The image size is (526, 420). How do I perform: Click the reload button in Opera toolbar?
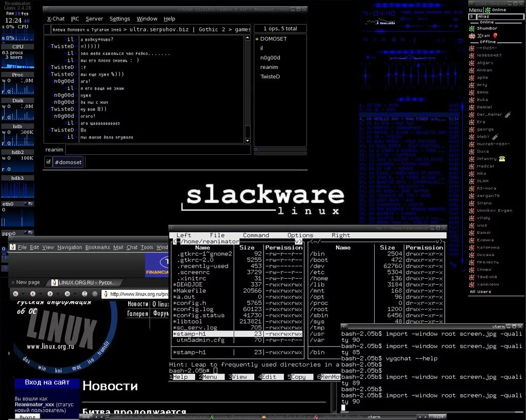pyautogui.click(x=84, y=294)
